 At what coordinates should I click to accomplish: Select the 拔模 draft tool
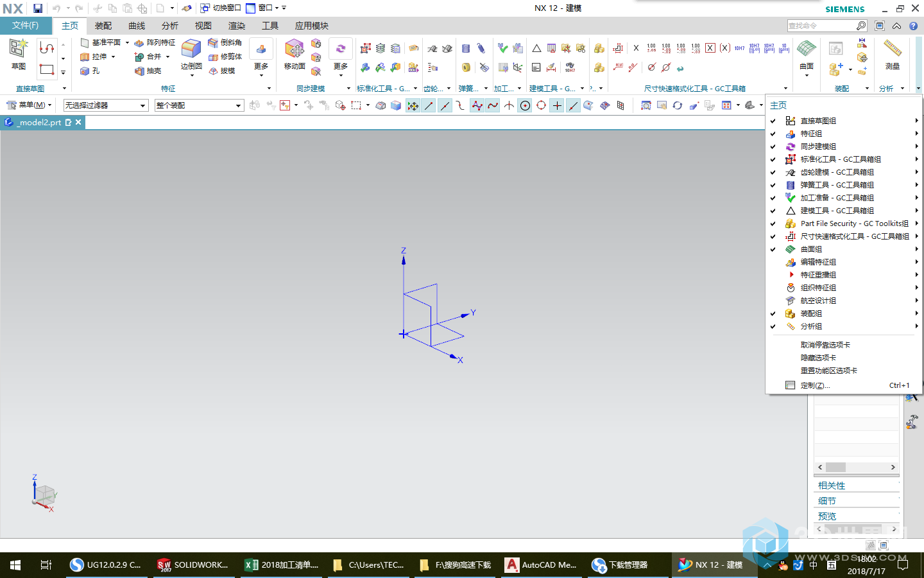pyautogui.click(x=222, y=71)
